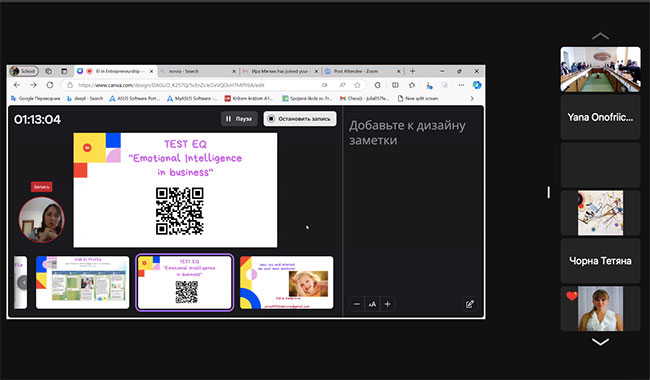Image resolution: width=650 pixels, height=380 pixels.
Task: Click the favorites star in the address bar
Action: tap(357, 85)
